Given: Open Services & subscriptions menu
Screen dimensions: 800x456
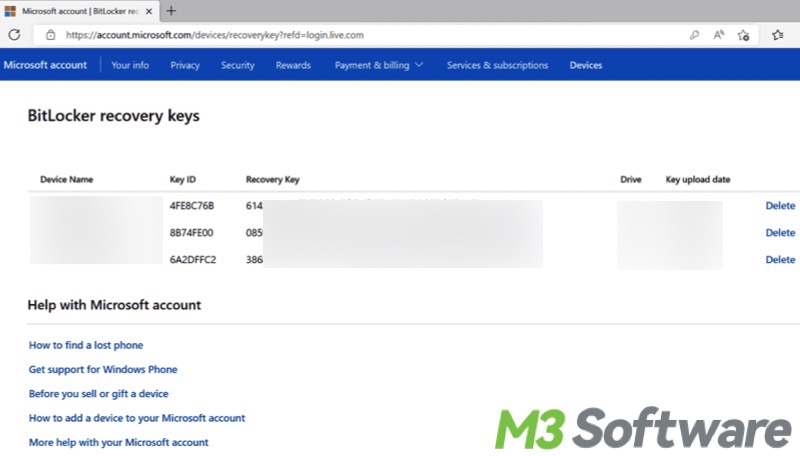Looking at the screenshot, I should pos(497,65).
